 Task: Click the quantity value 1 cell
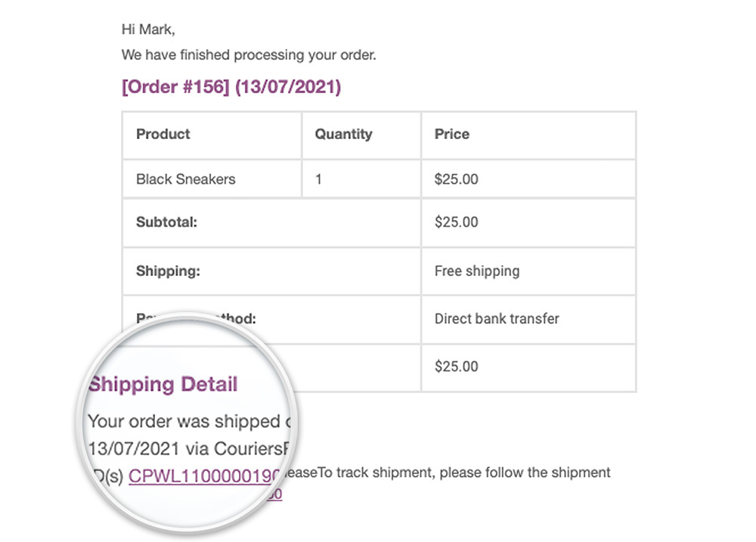(319, 179)
